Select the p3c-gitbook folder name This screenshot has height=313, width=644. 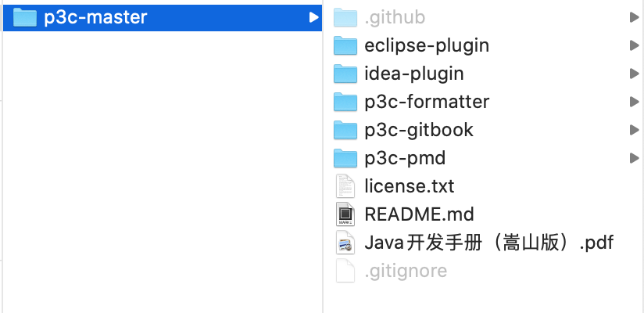point(419,130)
